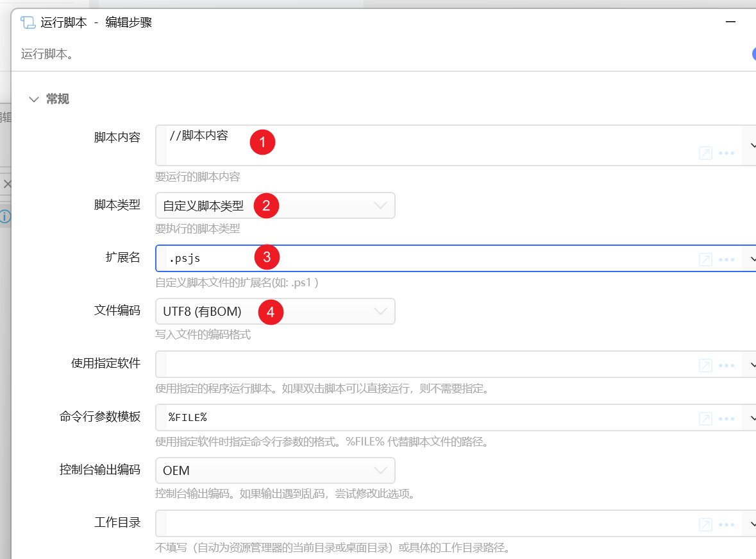Click the 控制台输出编码 label

pyautogui.click(x=100, y=469)
